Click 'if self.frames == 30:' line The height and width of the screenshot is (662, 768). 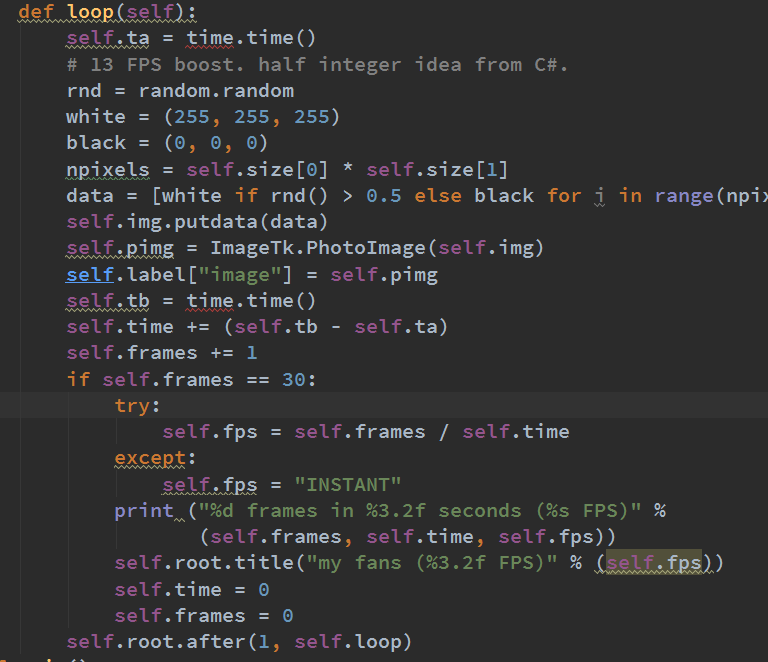(x=192, y=379)
